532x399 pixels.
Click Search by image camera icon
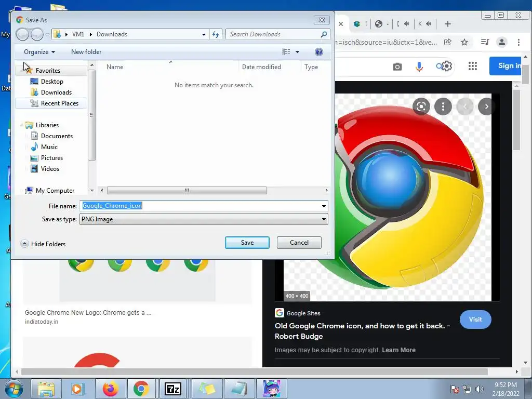[x=397, y=66]
